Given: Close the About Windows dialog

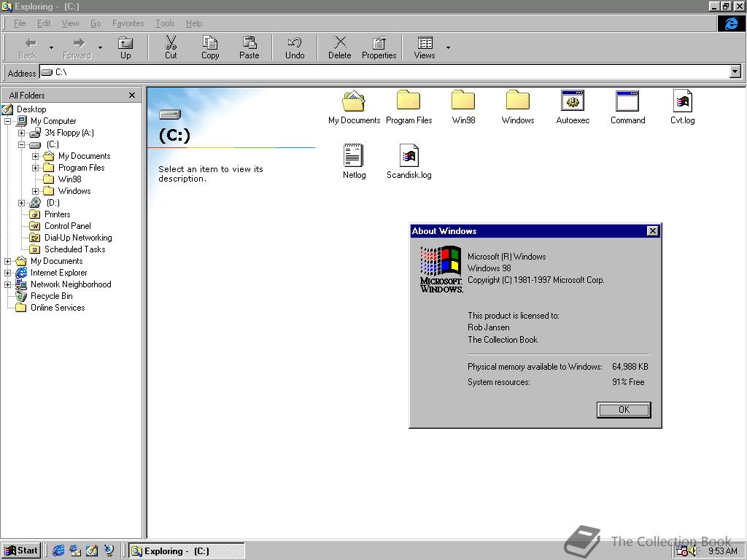Looking at the screenshot, I should 653,231.
